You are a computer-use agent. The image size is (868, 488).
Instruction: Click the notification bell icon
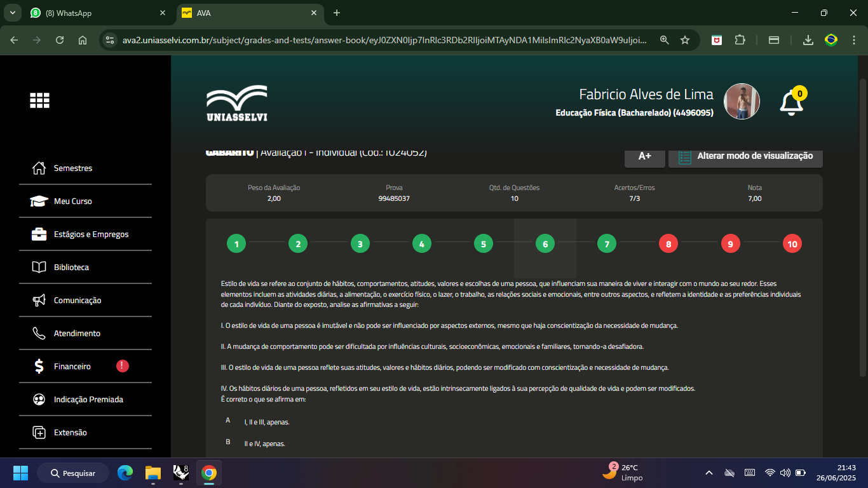click(x=791, y=103)
